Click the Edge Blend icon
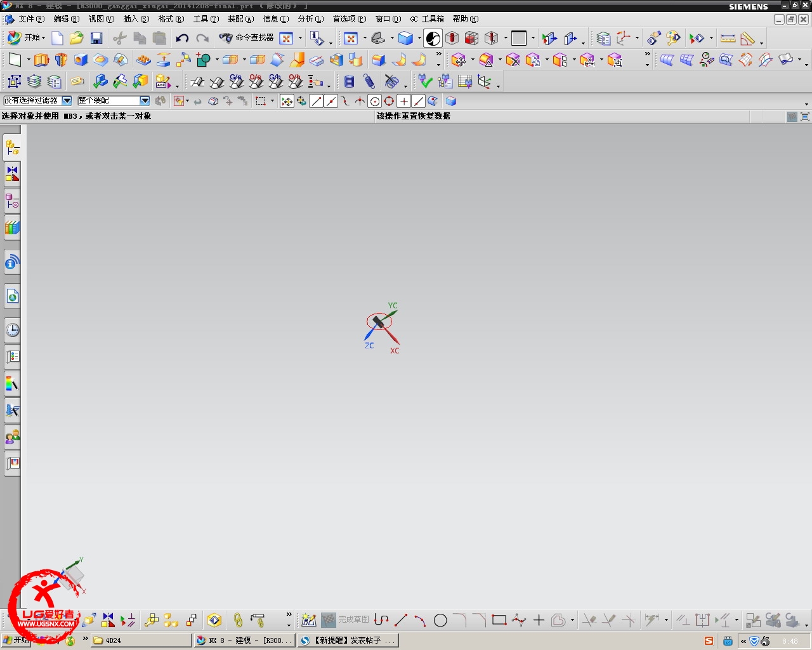The height and width of the screenshot is (650, 812). [x=379, y=60]
